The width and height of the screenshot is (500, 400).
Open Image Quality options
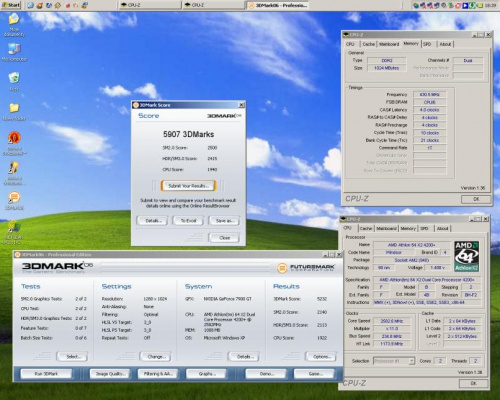110,374
